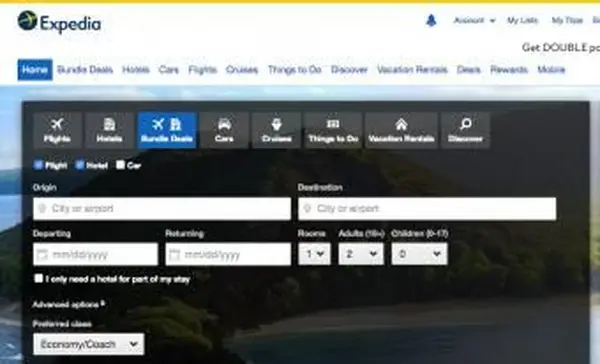
Task: Click the Departing calendar icon
Action: point(42,254)
